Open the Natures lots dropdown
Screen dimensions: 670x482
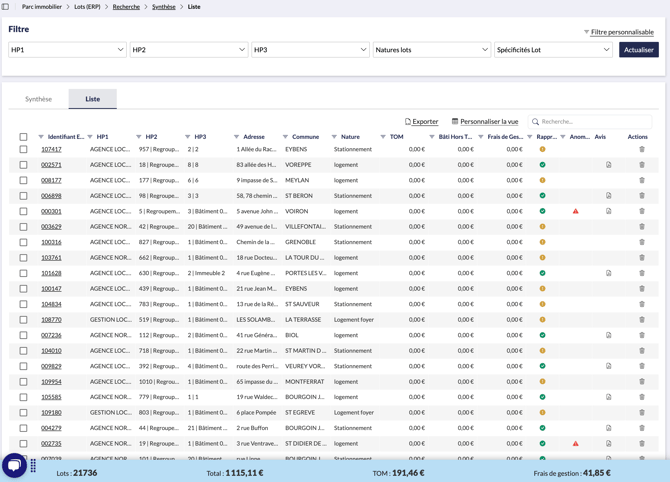pyautogui.click(x=431, y=50)
